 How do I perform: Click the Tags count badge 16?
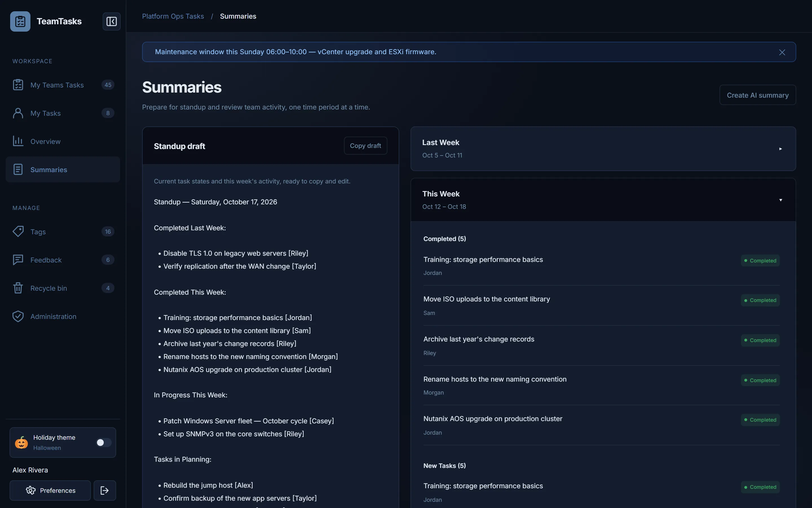coord(108,231)
